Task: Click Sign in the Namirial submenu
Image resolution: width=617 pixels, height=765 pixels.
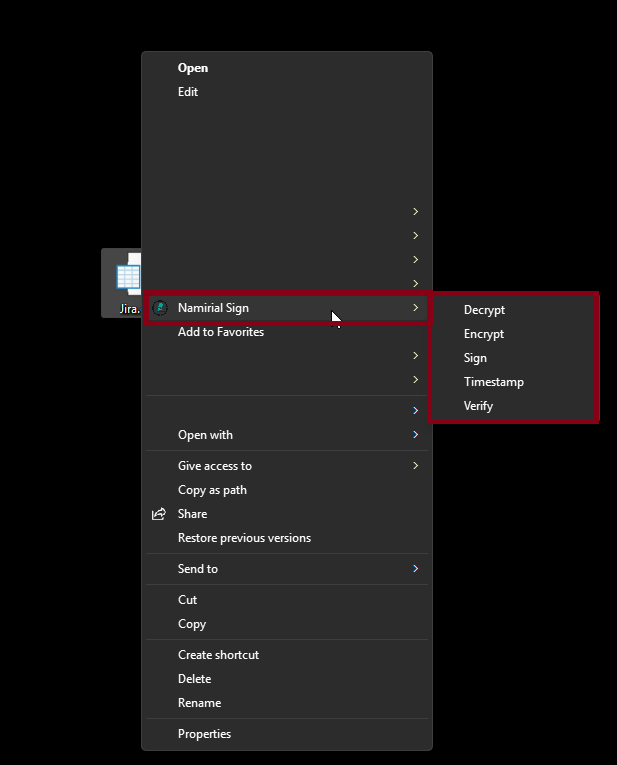Action: (475, 358)
